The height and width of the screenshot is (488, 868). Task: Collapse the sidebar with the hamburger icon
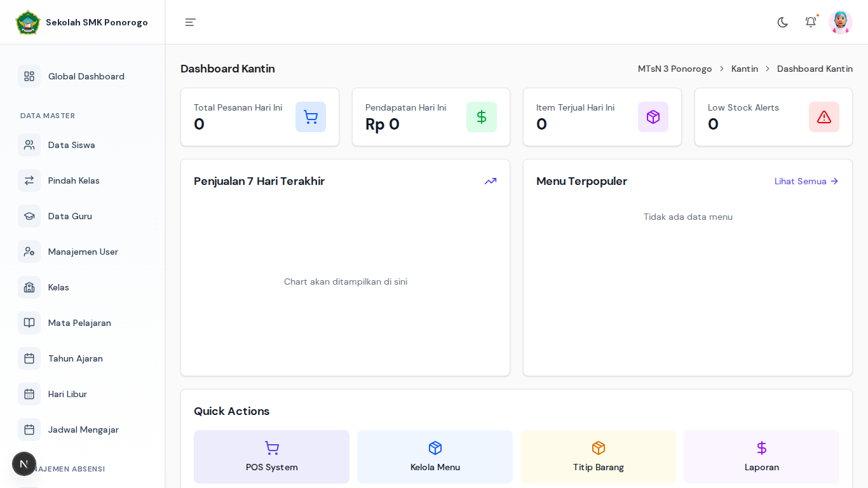pyautogui.click(x=191, y=22)
